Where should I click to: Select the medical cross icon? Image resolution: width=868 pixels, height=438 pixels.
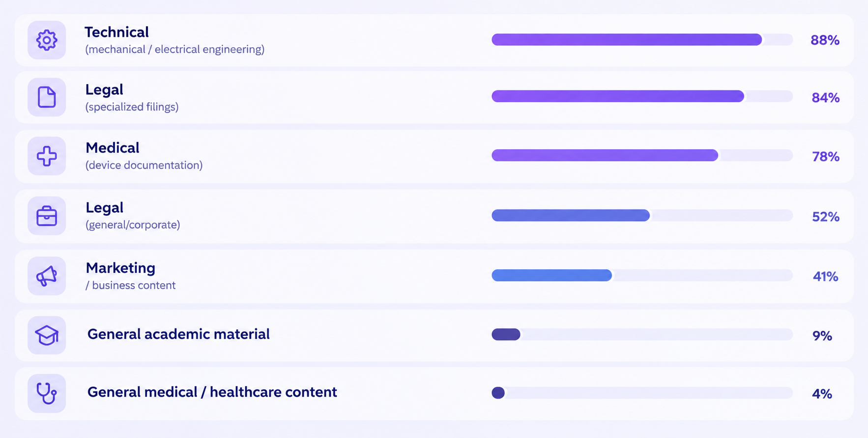47,156
